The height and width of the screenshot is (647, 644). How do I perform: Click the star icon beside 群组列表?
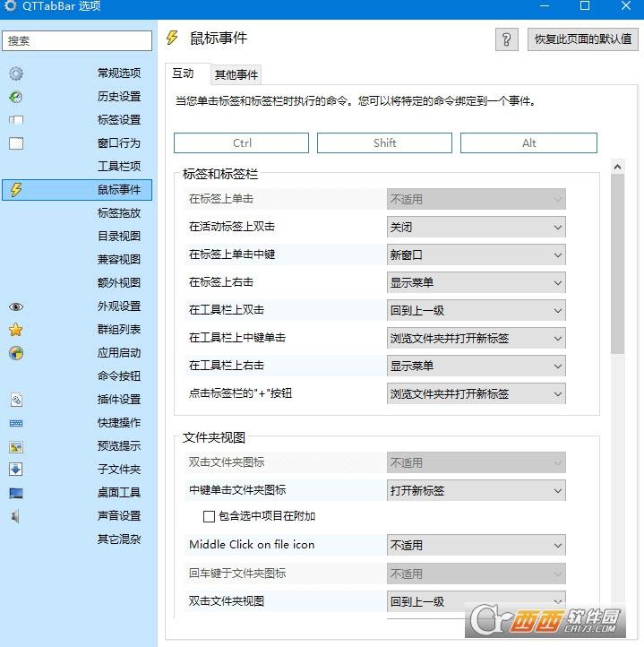[x=16, y=330]
